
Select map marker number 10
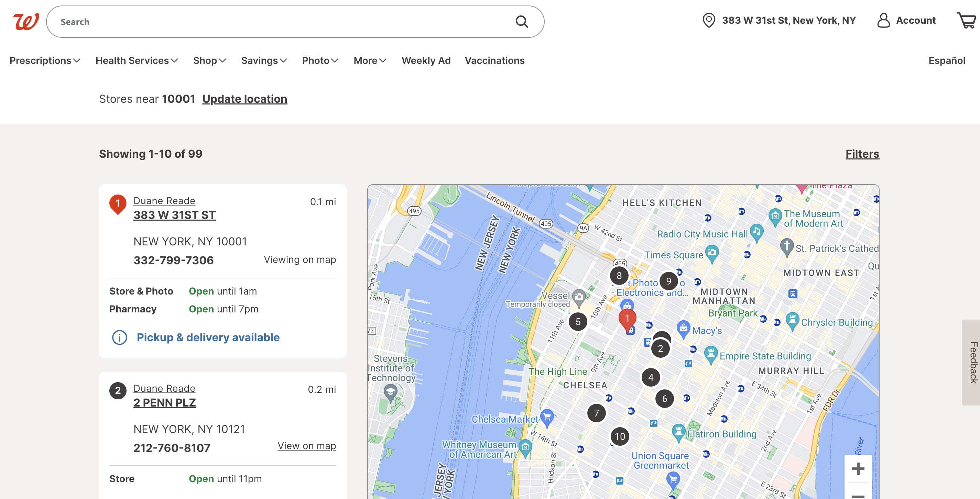tap(620, 436)
